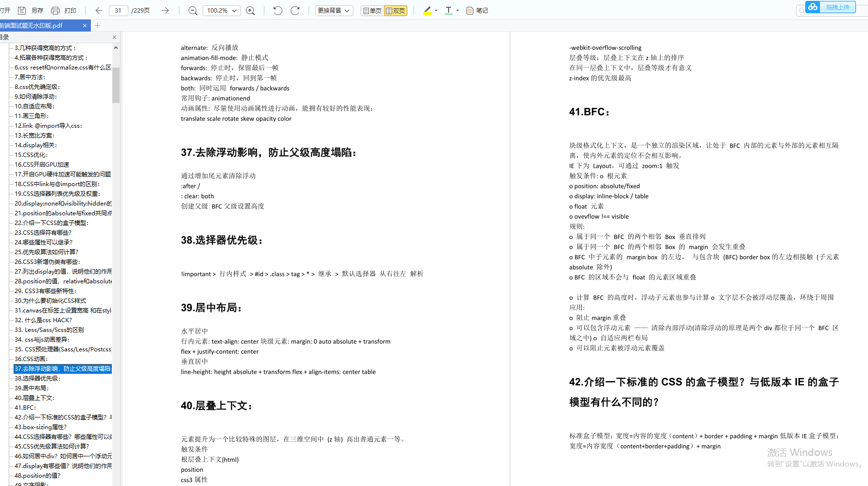Rotate page clockwise
868x486 pixels.
[x=295, y=10]
